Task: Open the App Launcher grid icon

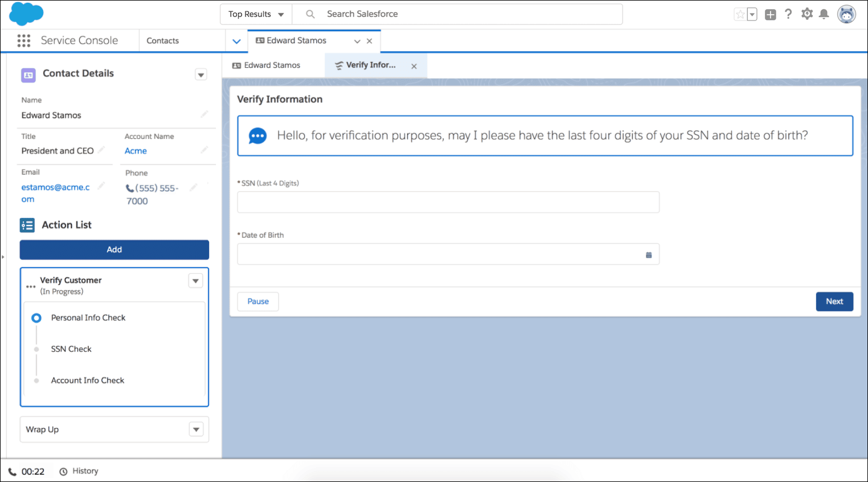Action: (x=24, y=40)
